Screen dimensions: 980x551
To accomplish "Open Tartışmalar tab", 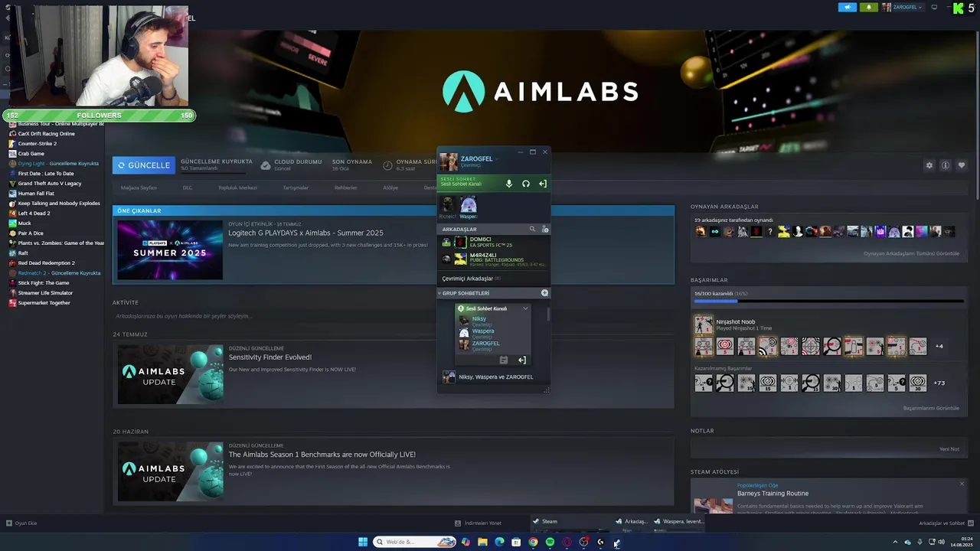I will 296,187.
